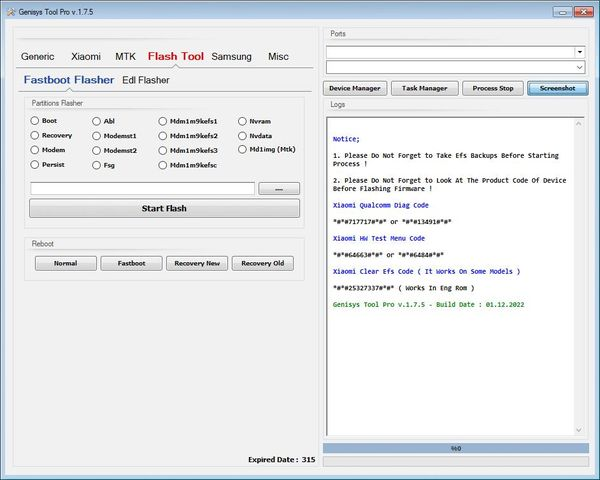The image size is (600, 480).
Task: Open Device Manager
Action: click(355, 88)
